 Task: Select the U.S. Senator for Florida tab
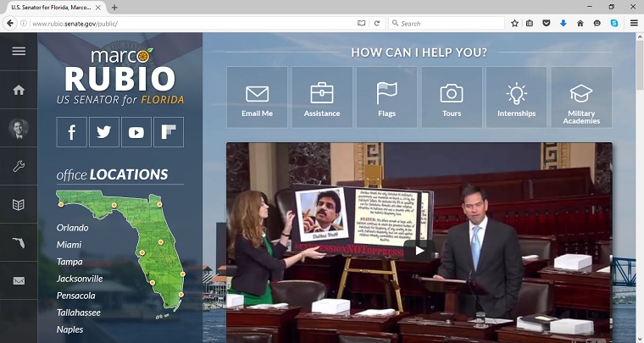[x=55, y=8]
